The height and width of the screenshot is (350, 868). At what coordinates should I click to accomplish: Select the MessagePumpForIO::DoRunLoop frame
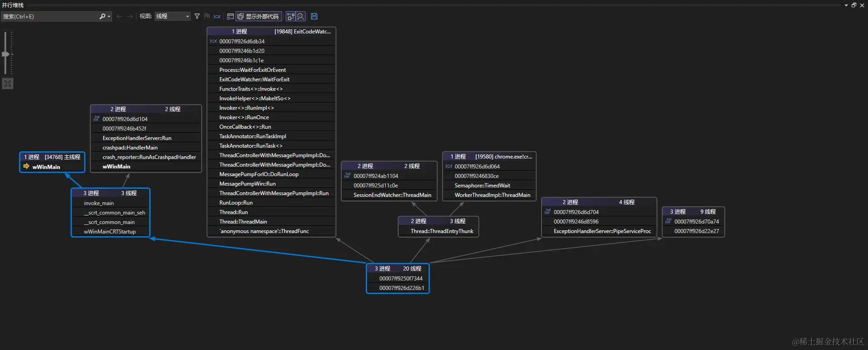point(271,174)
